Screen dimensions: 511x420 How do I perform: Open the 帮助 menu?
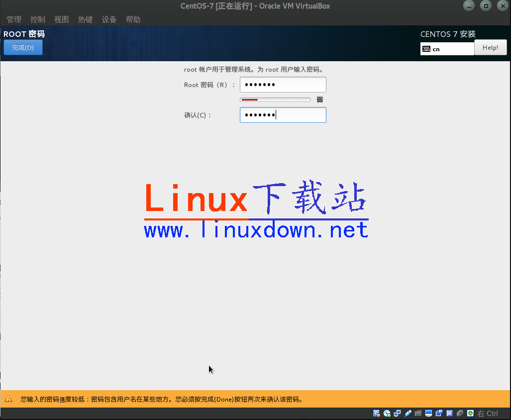133,19
